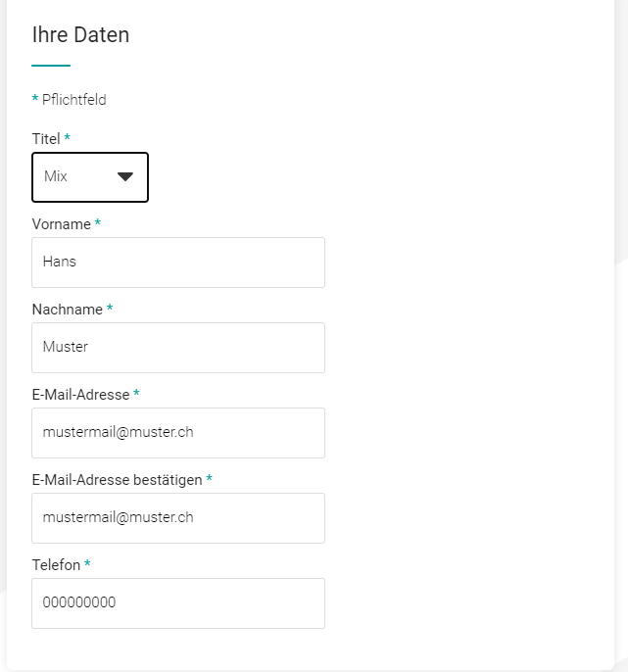The image size is (628, 672).
Task: Click the E-Mail-Adresse label text
Action: click(80, 395)
